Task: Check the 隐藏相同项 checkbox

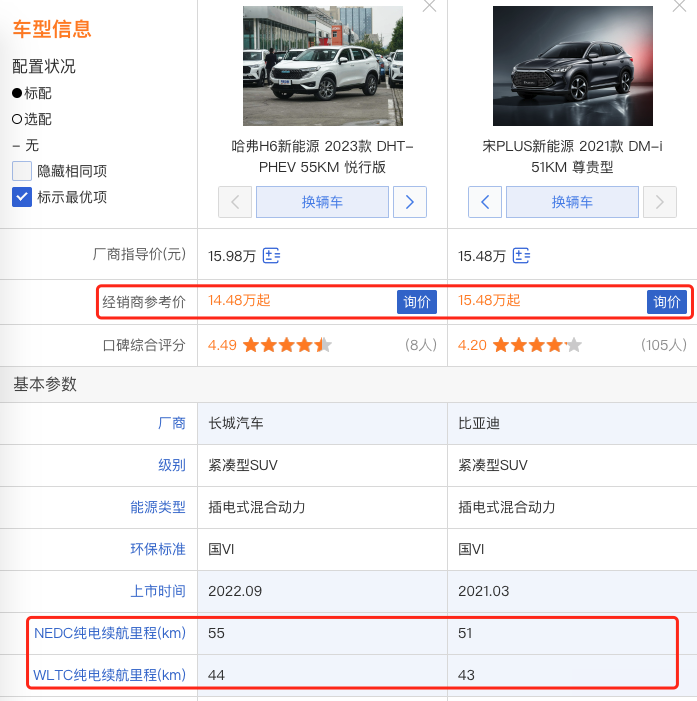Action: click(22, 171)
